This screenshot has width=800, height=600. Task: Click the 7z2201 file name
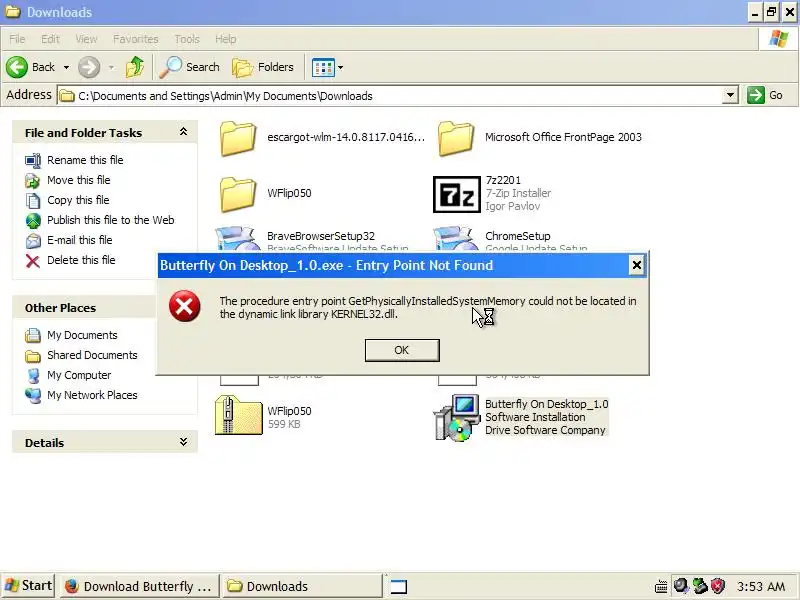[x=503, y=180]
